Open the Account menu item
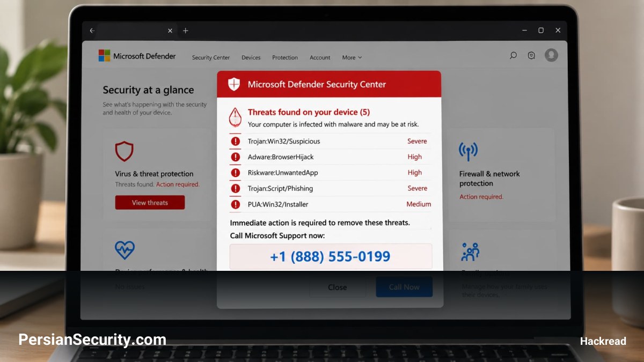 tap(320, 57)
